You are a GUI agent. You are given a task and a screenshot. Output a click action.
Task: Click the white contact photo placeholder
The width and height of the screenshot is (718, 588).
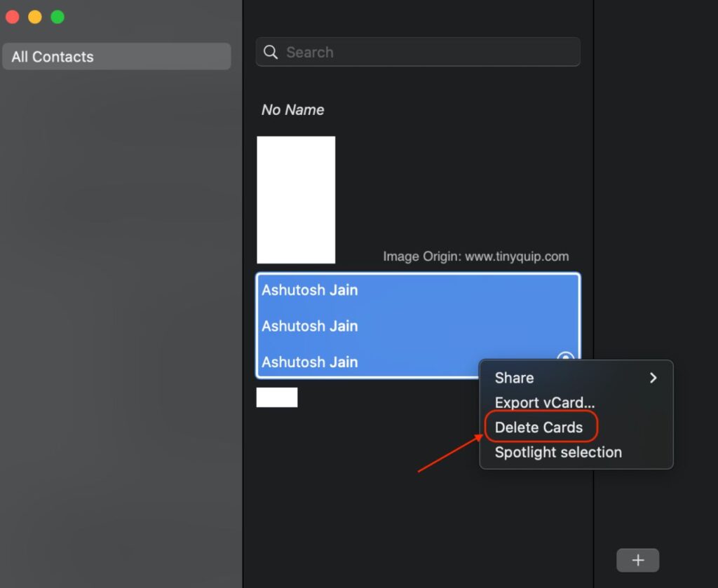click(x=296, y=199)
